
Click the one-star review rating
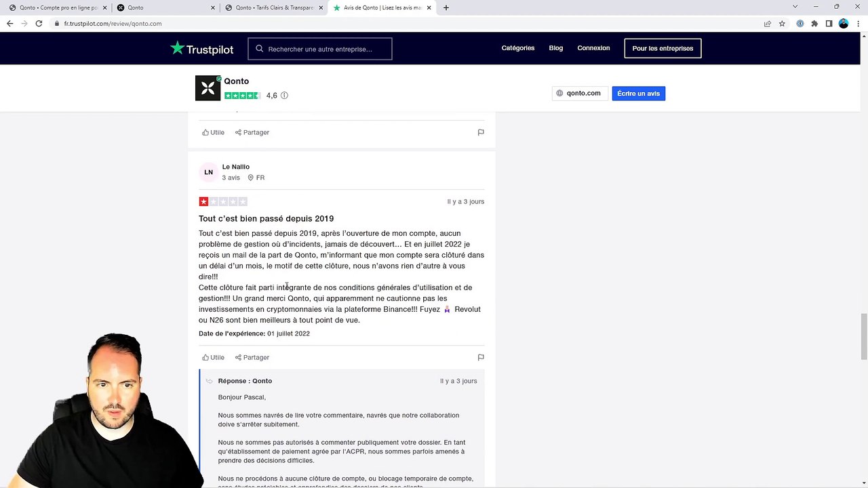click(223, 201)
